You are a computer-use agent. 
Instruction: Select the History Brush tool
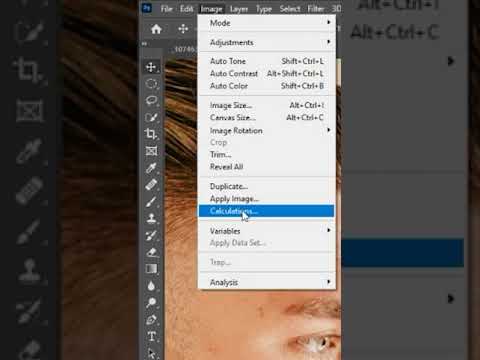point(151,235)
